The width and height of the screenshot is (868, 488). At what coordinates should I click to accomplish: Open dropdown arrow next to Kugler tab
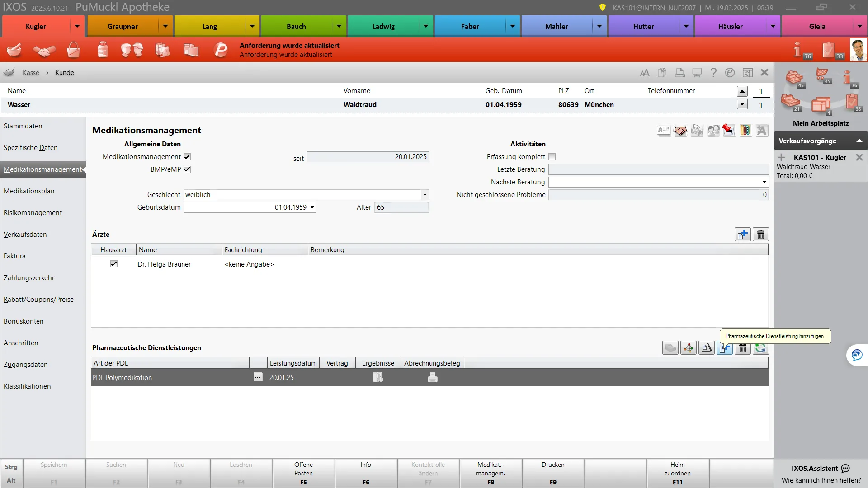77,26
